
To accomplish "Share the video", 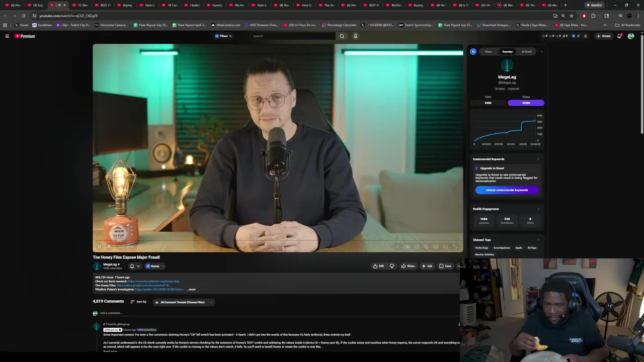I will pos(408,266).
